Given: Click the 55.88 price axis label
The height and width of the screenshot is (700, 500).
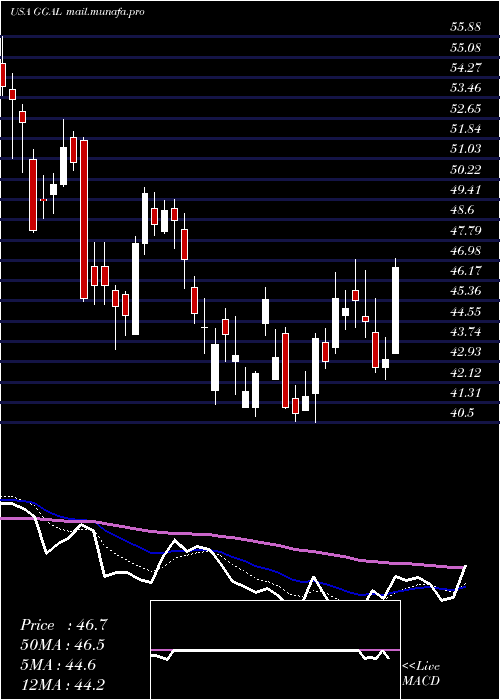Looking at the screenshot, I should point(466,27).
